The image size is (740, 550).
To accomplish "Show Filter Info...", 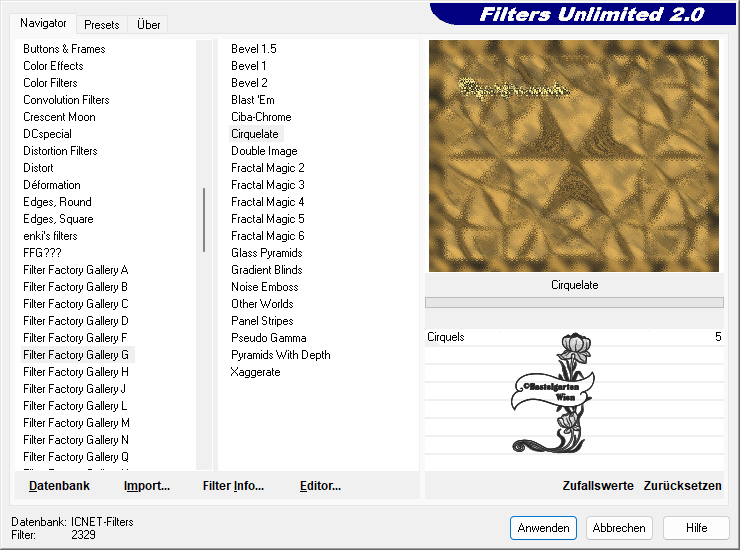I will click(233, 486).
